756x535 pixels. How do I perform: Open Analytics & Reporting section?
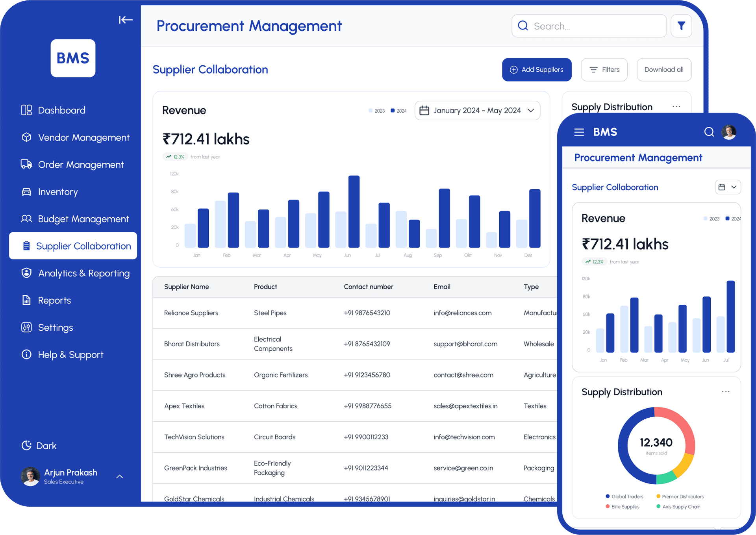26,273
